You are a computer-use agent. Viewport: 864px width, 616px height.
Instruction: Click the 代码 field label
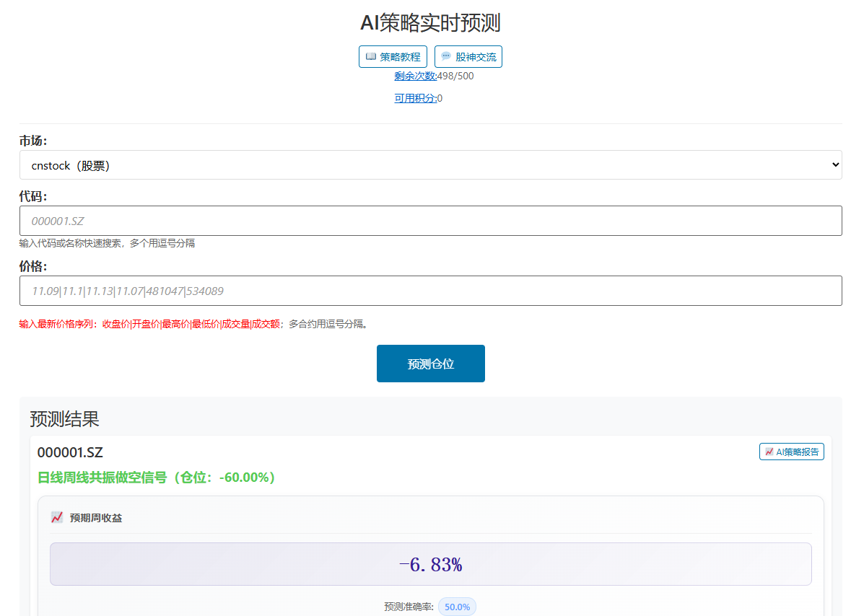point(32,196)
